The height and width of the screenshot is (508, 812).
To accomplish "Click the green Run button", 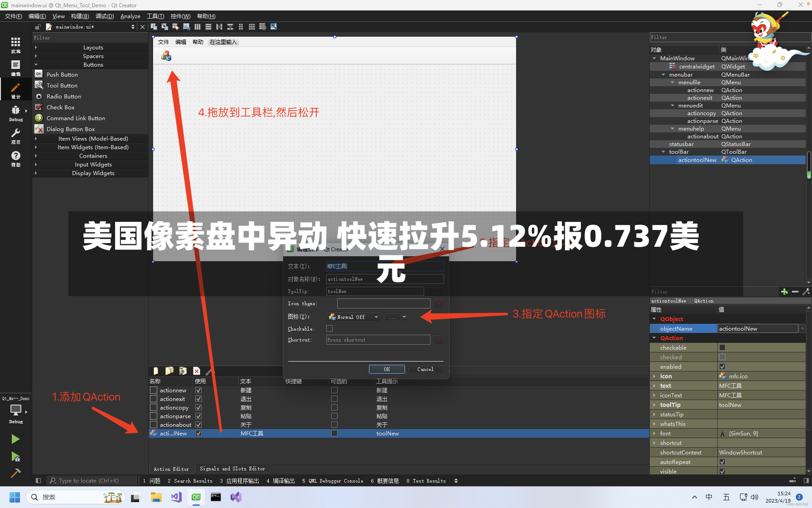I will (x=15, y=439).
